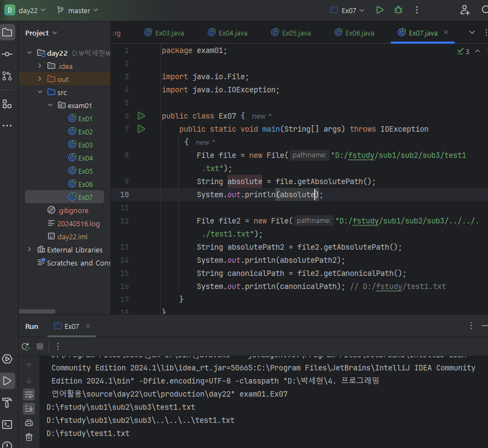Collapse the src folder in Project tree
Image resolution: width=488 pixels, height=448 pixels.
[x=40, y=92]
